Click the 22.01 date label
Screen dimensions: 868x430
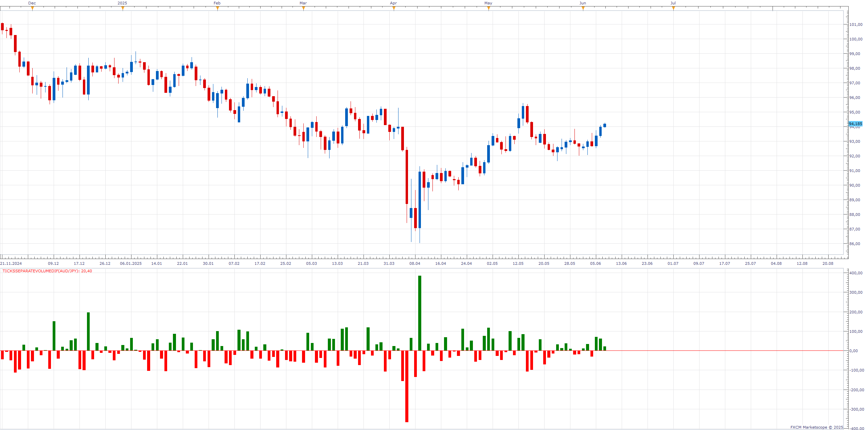click(x=182, y=263)
